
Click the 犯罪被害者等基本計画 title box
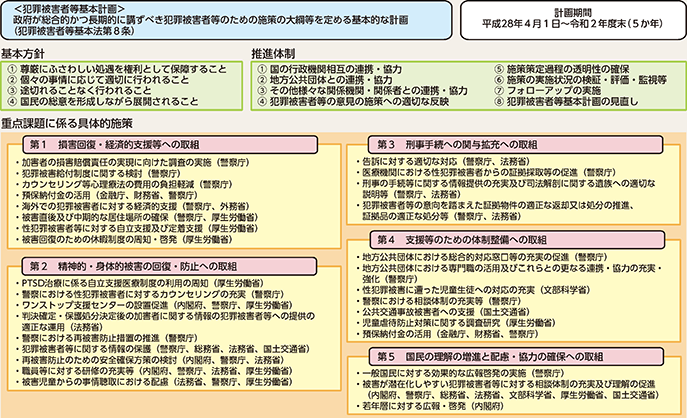point(227,20)
